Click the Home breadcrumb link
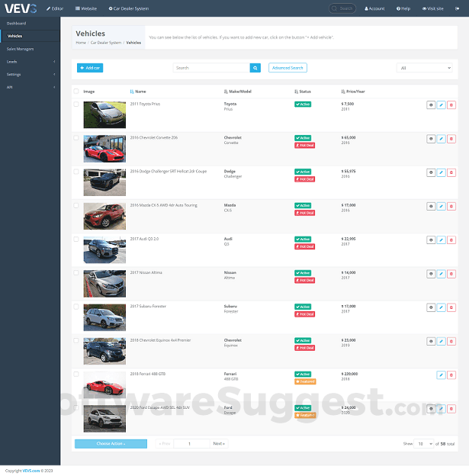The height and width of the screenshot is (476, 469). coord(81,43)
